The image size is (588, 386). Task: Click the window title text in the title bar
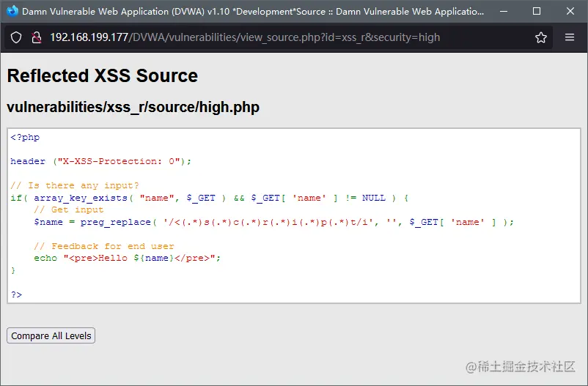[x=253, y=12]
